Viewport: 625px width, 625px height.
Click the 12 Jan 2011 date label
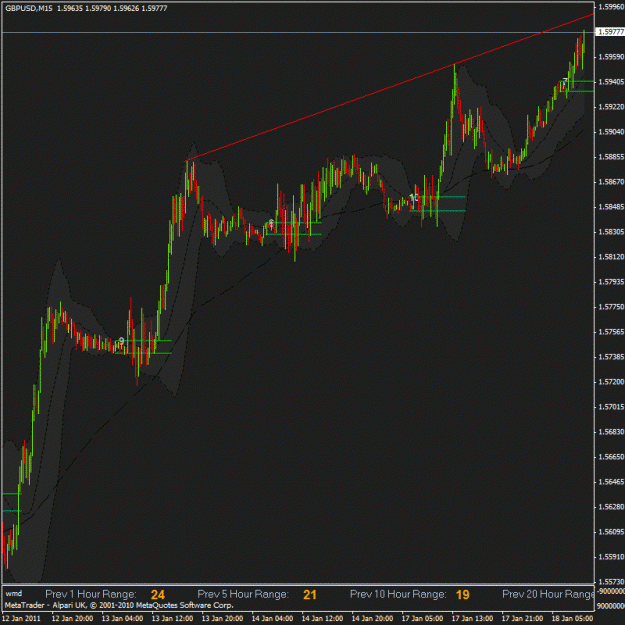coord(22,619)
